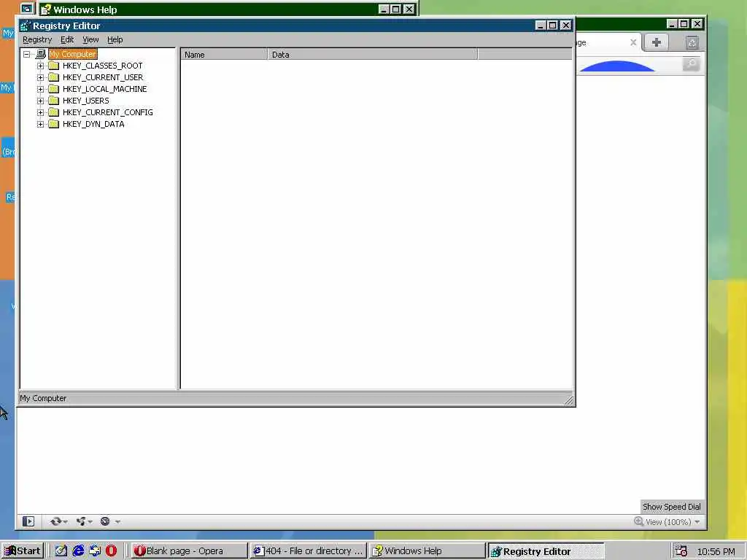Viewport: 747px width, 560px height.
Task: Open the Help menu in Registry Editor
Action: 115,39
